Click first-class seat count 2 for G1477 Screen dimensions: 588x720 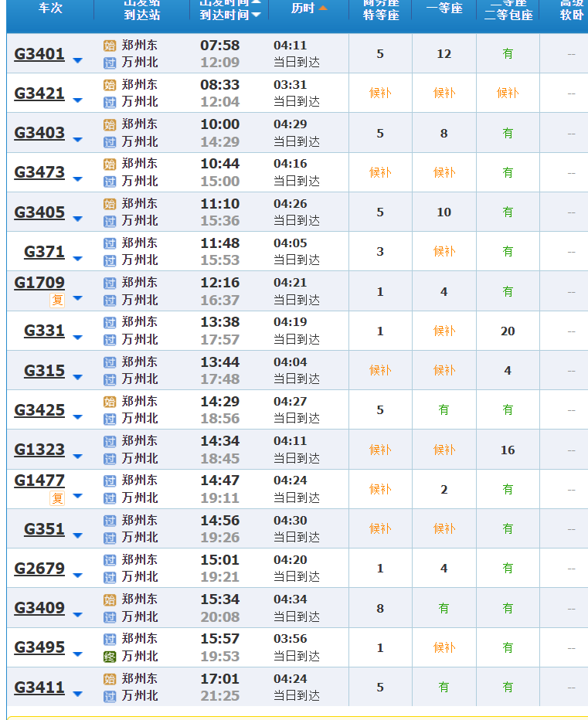click(x=444, y=489)
